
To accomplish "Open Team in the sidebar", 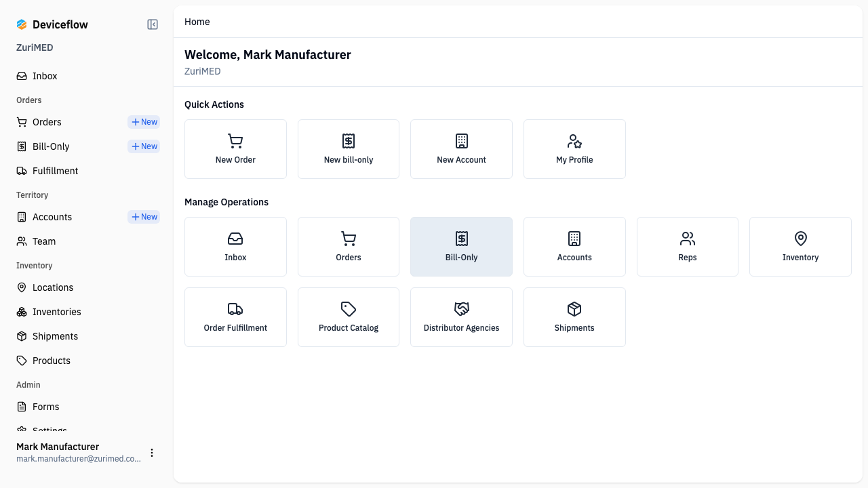I will click(87, 241).
